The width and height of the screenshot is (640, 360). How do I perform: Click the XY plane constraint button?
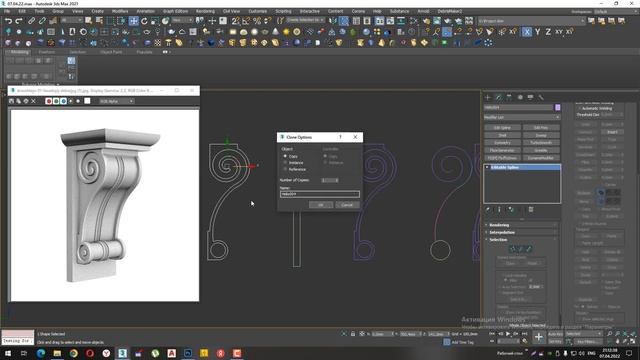point(559,31)
